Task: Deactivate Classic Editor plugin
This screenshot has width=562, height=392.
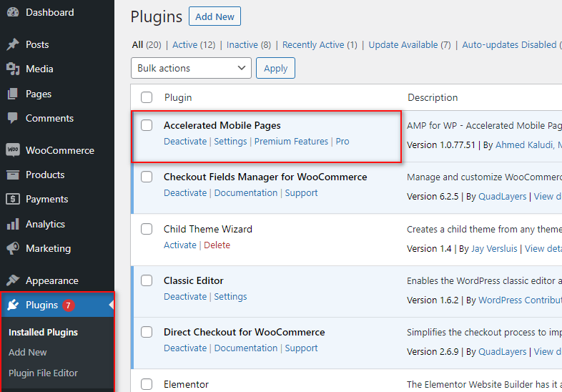Action: (185, 297)
